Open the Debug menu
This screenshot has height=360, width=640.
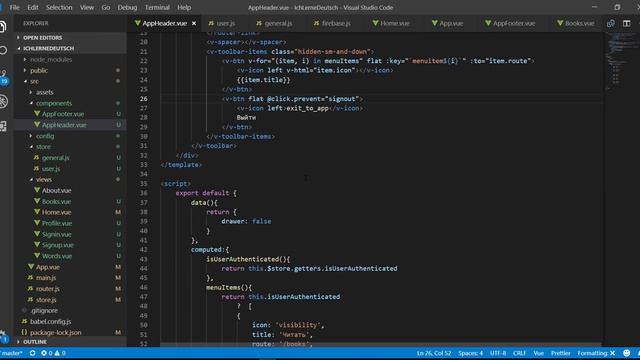127,7
